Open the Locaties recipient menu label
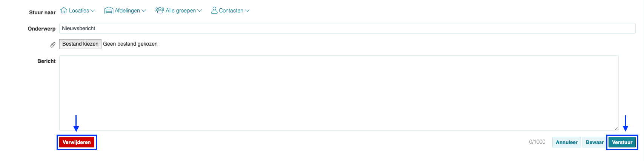This screenshot has width=644, height=161. [79, 11]
